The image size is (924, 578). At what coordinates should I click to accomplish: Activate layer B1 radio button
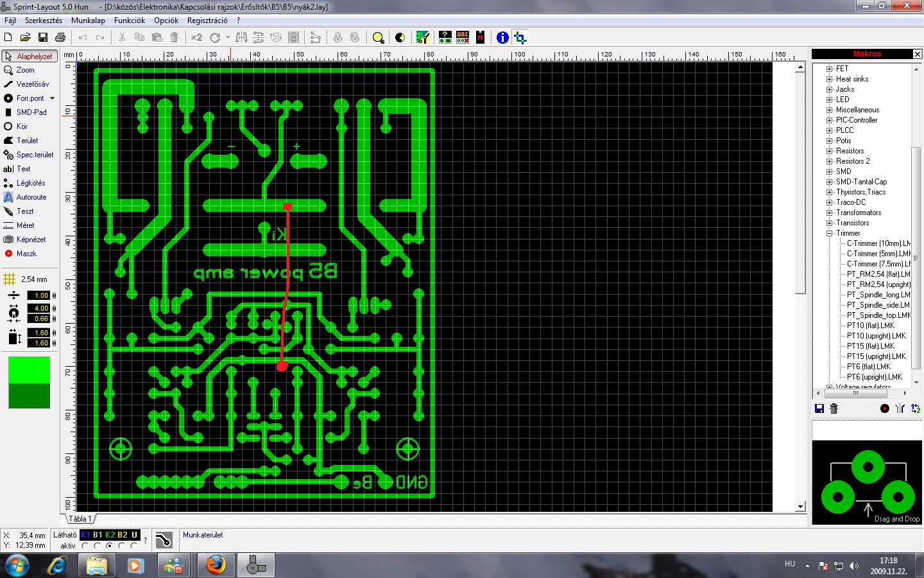click(x=98, y=546)
